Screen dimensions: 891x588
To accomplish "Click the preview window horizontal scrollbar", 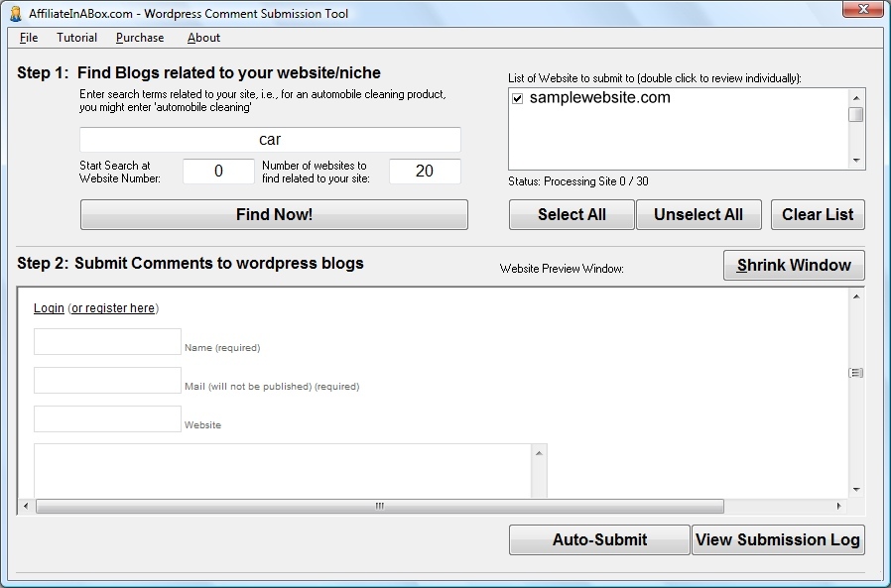I will pyautogui.click(x=379, y=507).
